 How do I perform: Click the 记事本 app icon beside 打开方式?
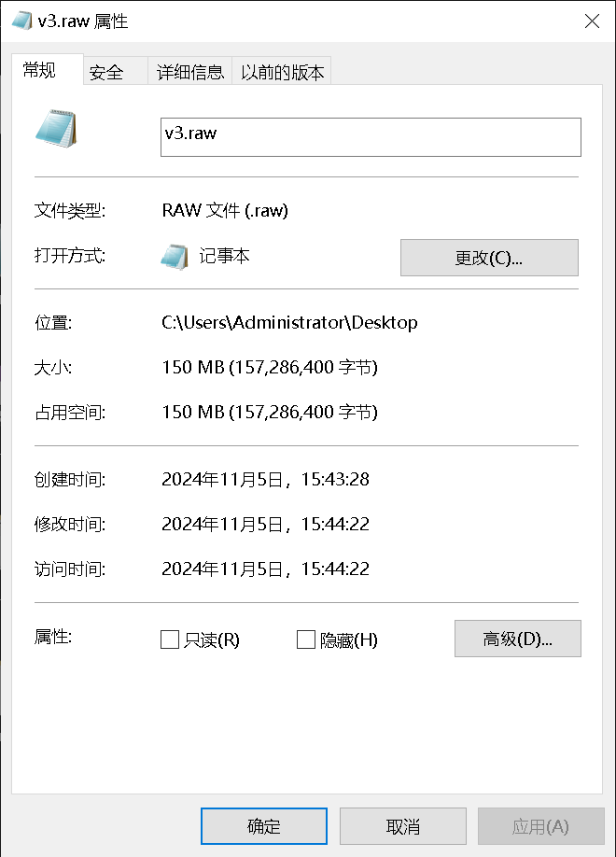(175, 257)
